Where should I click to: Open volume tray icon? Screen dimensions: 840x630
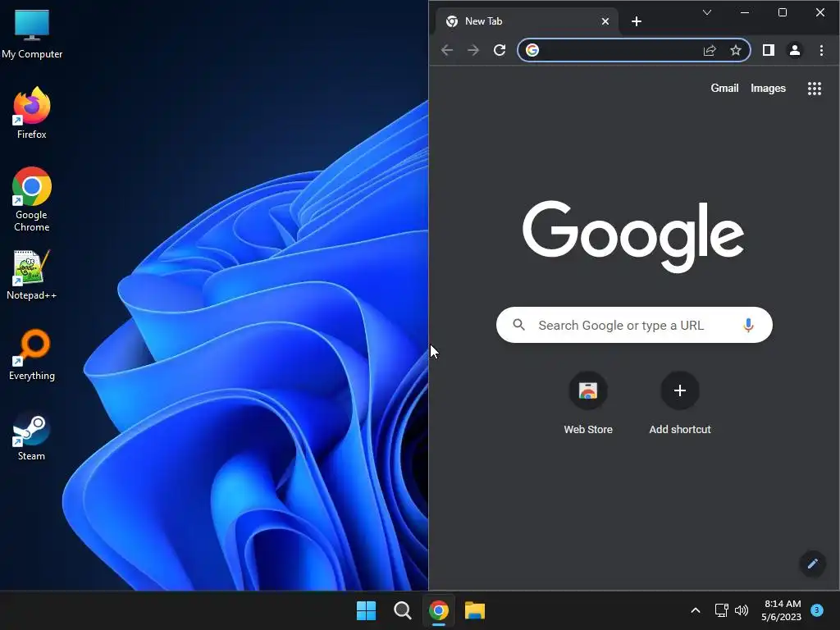[x=742, y=610]
